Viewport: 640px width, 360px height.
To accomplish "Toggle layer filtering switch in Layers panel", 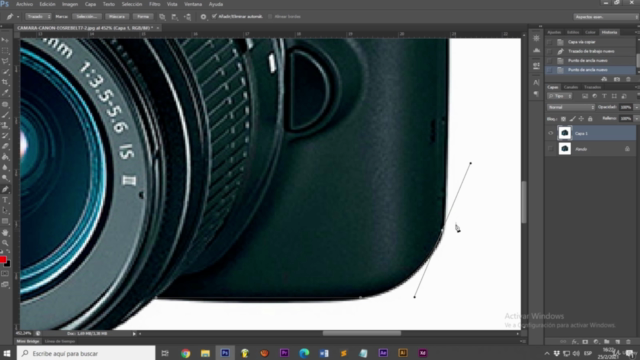I will pos(637,96).
